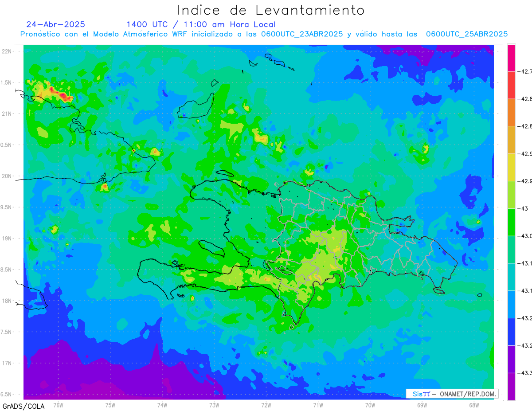Click the '21N' latitude label
This screenshot has width=532, height=411.
pos(8,114)
